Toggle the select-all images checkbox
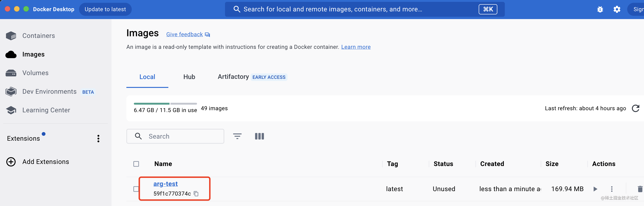Screen dimensions: 644x206 [136, 164]
